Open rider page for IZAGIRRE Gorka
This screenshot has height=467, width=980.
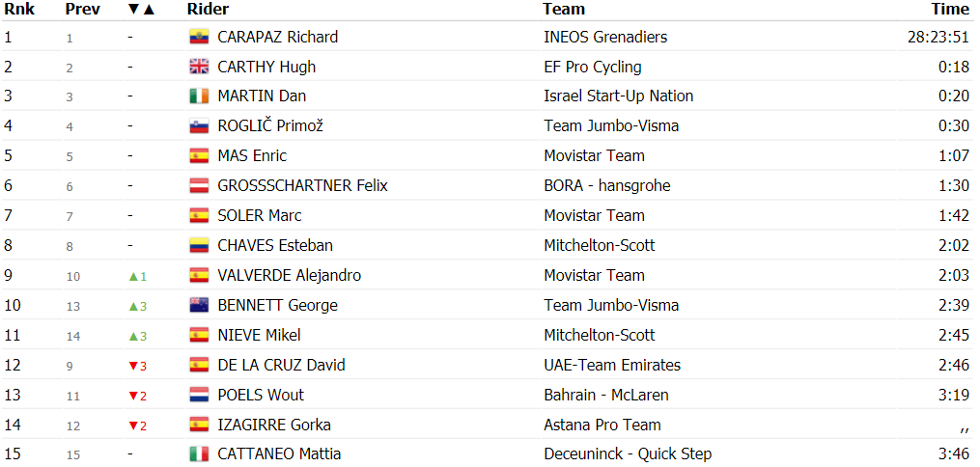[x=274, y=426]
